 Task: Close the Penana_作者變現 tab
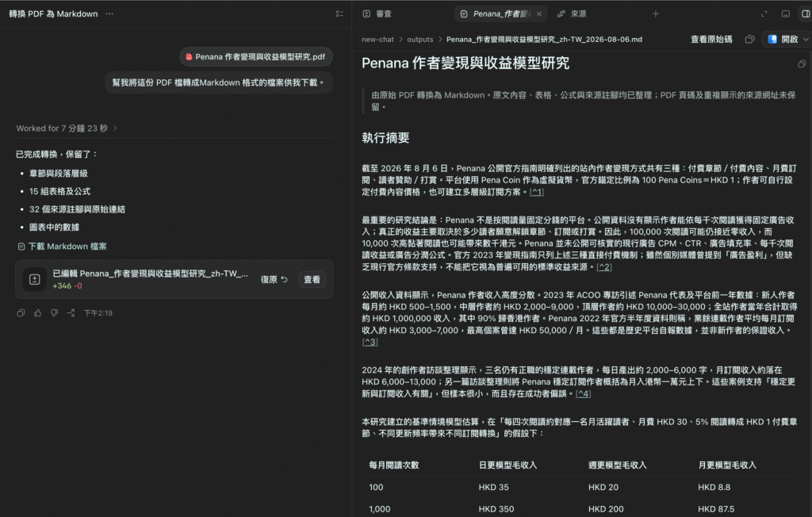(x=539, y=14)
